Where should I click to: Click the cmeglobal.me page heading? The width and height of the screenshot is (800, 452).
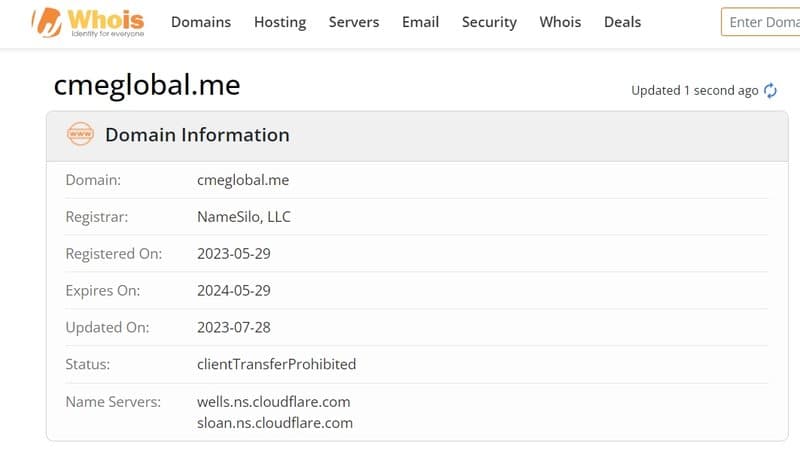coord(147,85)
